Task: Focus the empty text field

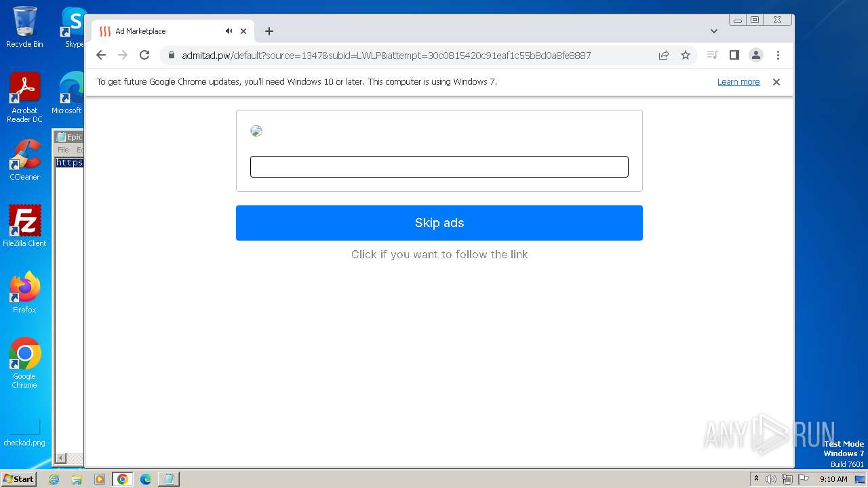Action: click(439, 167)
